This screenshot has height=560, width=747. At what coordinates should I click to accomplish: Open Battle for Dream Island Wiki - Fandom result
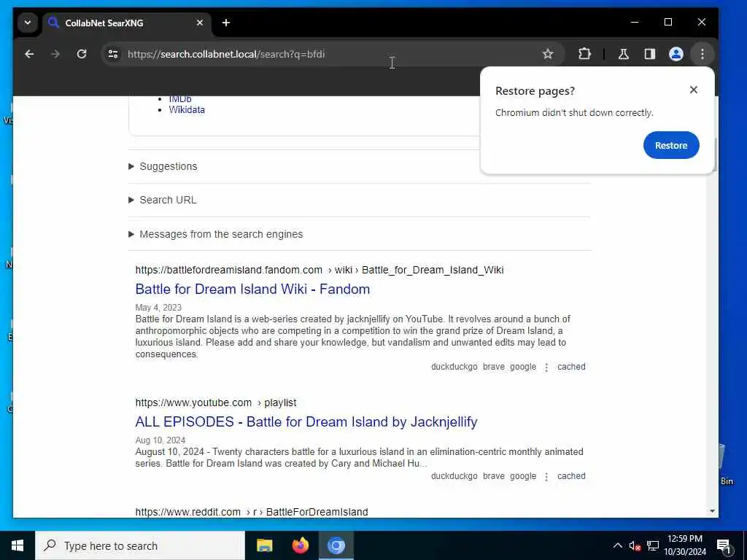pyautogui.click(x=252, y=289)
